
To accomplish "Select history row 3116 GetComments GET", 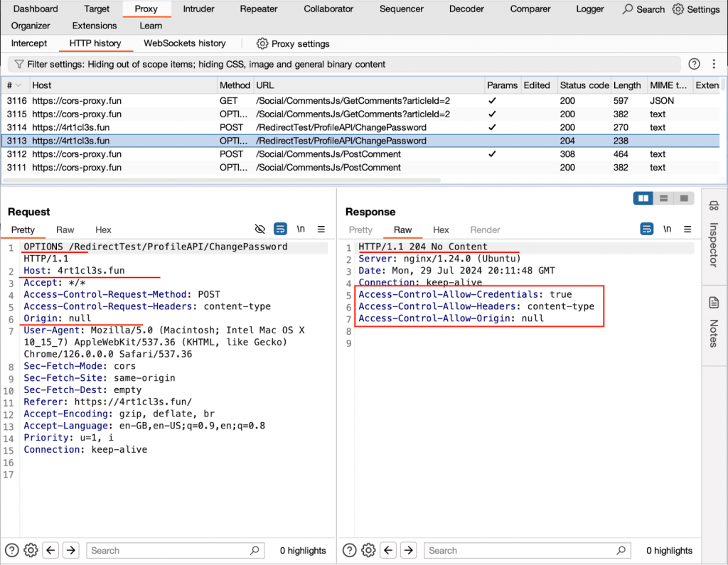I will (360, 101).
